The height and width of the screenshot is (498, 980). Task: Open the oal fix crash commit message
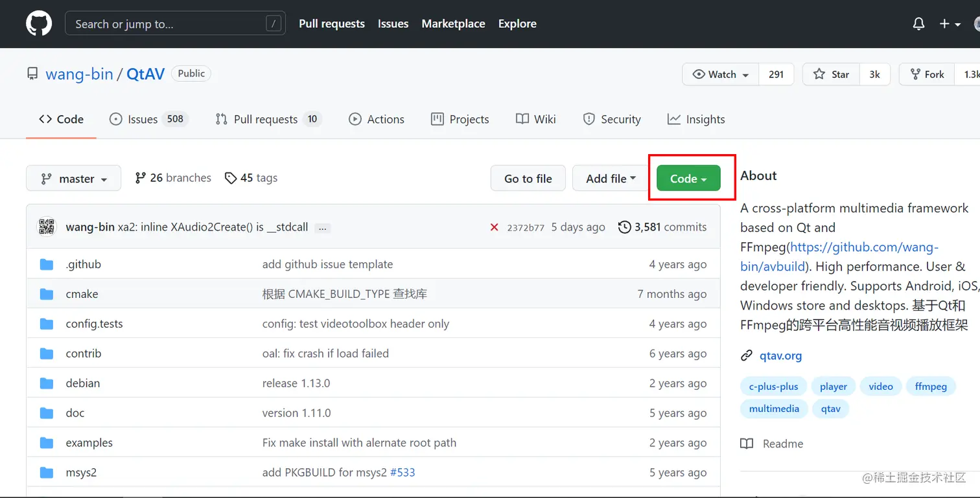pyautogui.click(x=325, y=354)
